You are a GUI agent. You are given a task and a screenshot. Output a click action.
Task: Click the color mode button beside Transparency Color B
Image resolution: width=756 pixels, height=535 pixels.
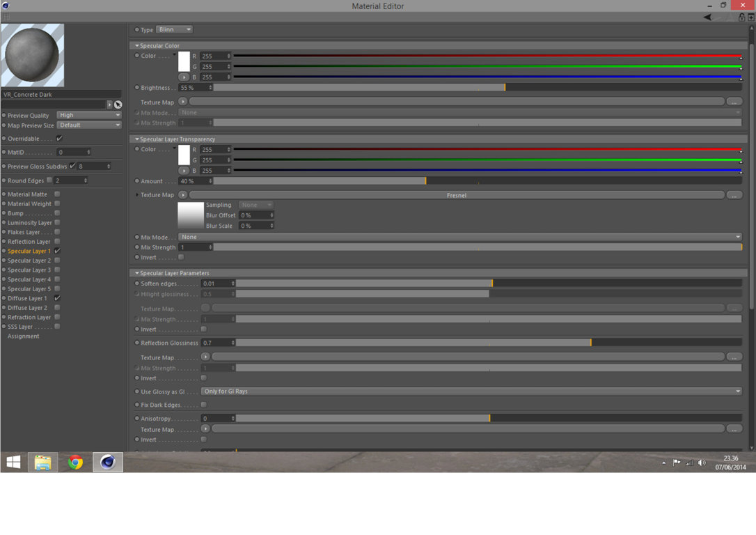pos(184,171)
